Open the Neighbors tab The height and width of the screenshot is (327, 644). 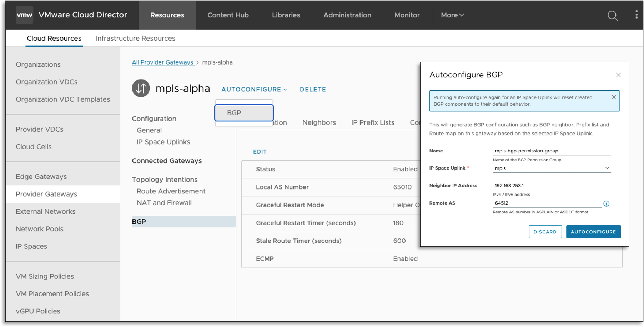coord(319,122)
